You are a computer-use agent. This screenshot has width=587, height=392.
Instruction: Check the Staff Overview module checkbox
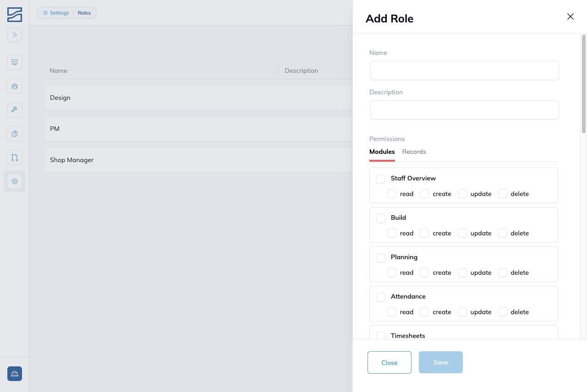pyautogui.click(x=381, y=179)
